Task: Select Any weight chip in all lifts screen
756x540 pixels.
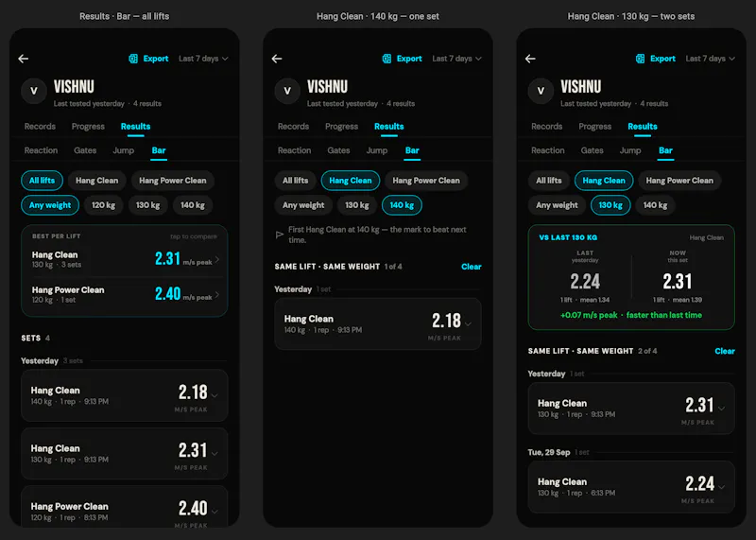Action: pos(50,205)
